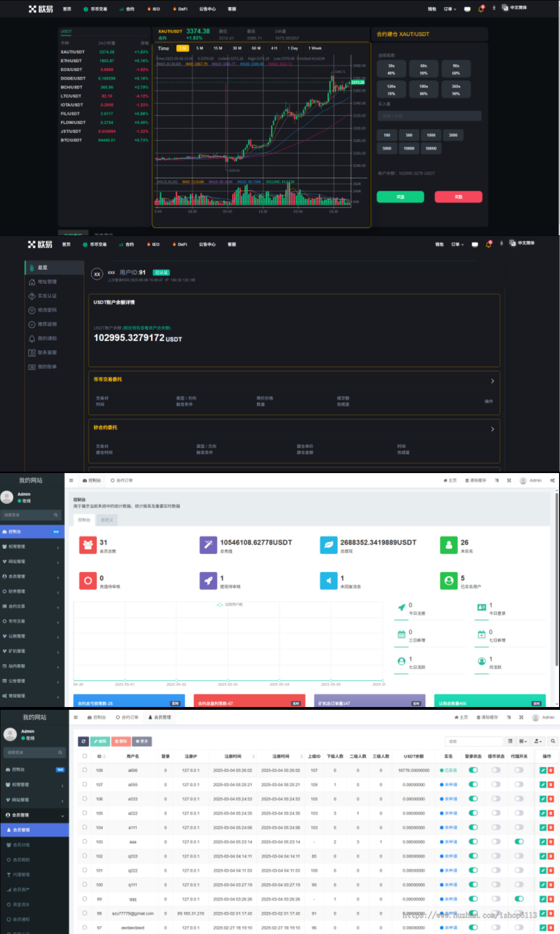The height and width of the screenshot is (934, 560).
Task: Click the red 买跌 button
Action: coord(458,197)
